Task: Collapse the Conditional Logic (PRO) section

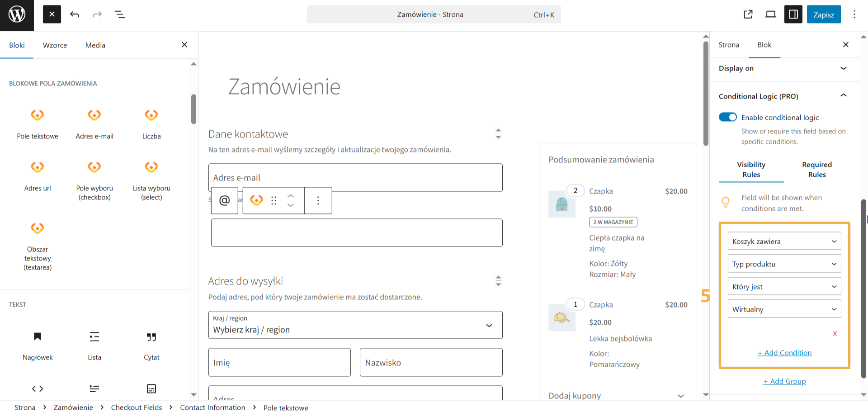Action: pos(844,95)
